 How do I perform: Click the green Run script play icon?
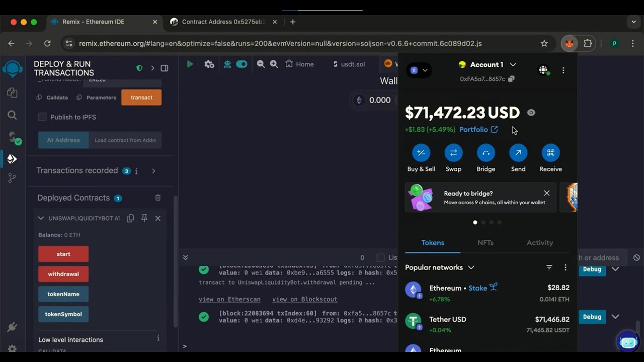(190, 64)
